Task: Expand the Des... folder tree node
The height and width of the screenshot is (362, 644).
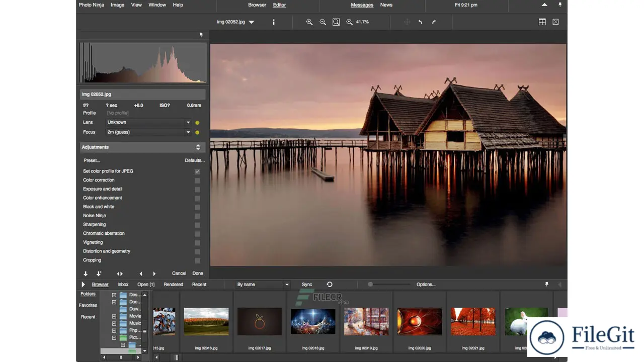Action: coord(114,295)
